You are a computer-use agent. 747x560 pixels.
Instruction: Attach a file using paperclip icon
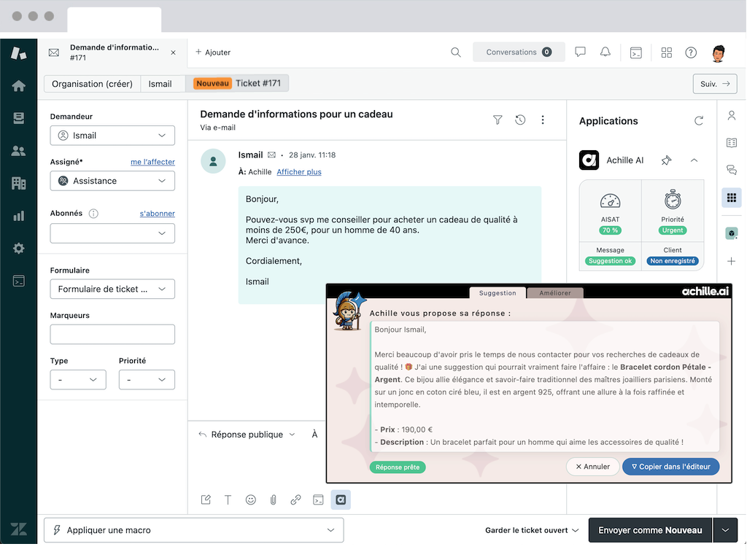273,499
